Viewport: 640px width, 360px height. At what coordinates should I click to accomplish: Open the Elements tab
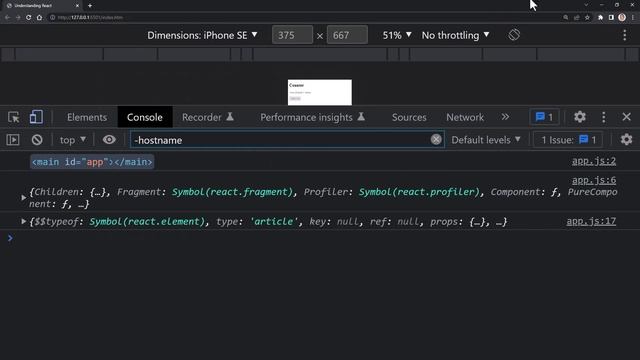coord(87,117)
